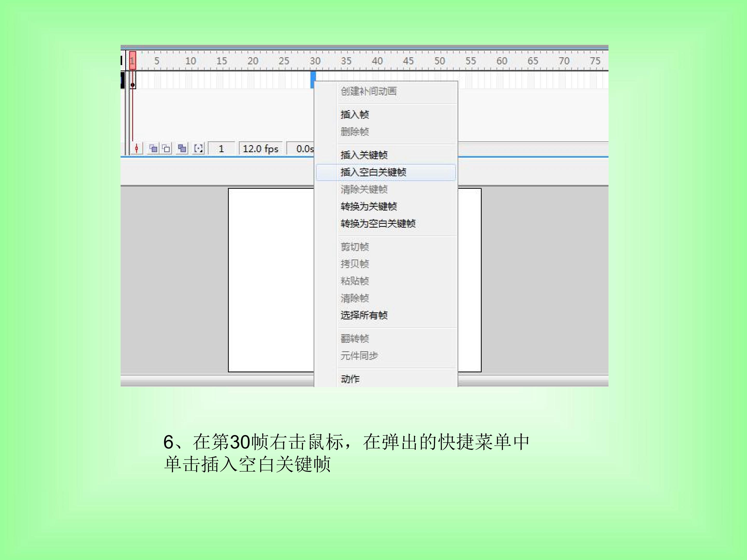Enable the Onion Skin icon
This screenshot has height=560, width=747.
[154, 149]
